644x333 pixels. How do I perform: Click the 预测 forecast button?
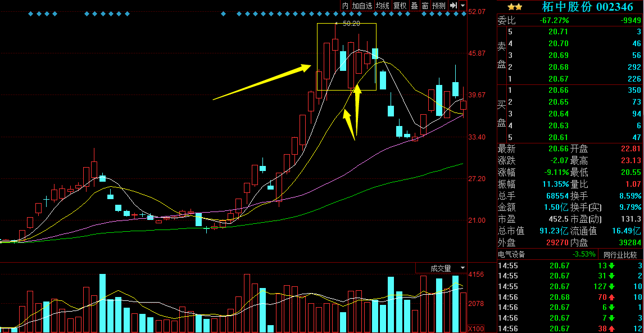pyautogui.click(x=439, y=6)
